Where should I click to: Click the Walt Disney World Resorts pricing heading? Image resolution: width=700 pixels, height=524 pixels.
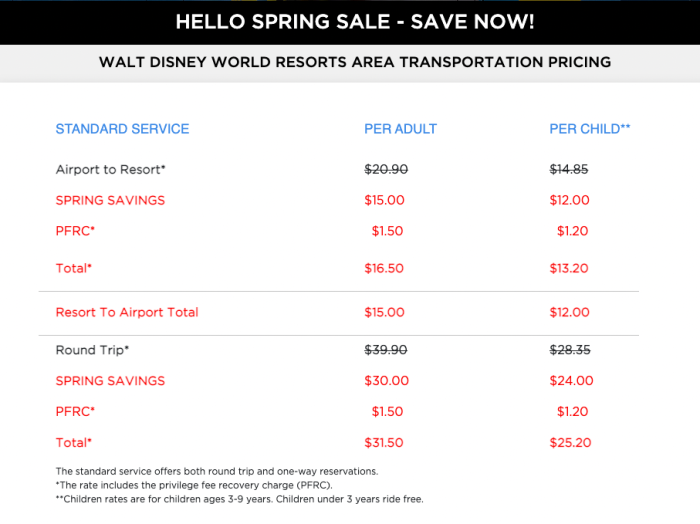point(354,62)
